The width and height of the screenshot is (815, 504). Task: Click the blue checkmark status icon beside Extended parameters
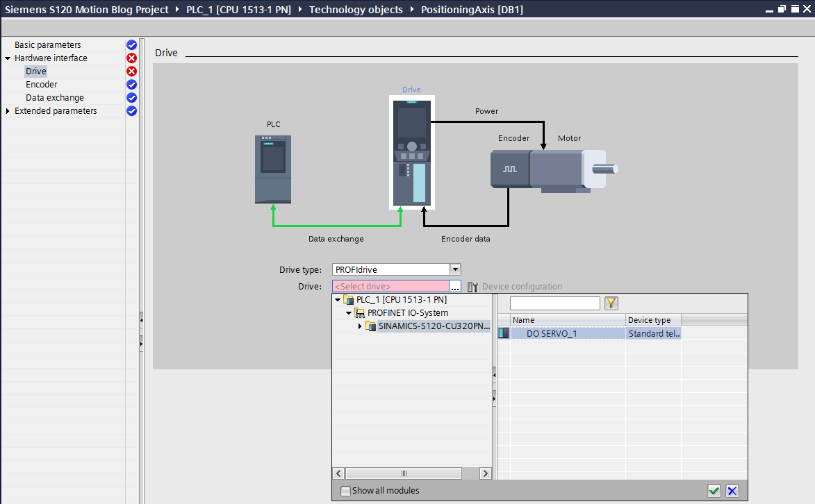(131, 110)
